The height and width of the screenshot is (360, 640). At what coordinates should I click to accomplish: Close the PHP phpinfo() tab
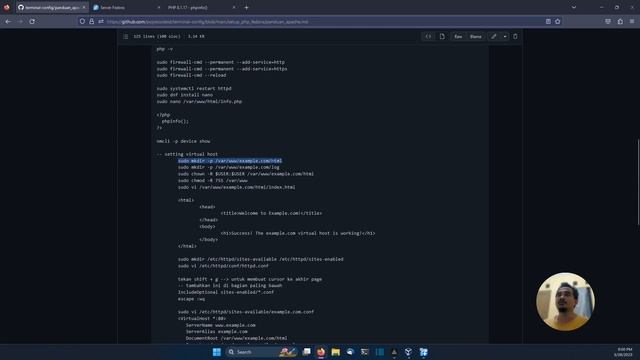(x=234, y=7)
